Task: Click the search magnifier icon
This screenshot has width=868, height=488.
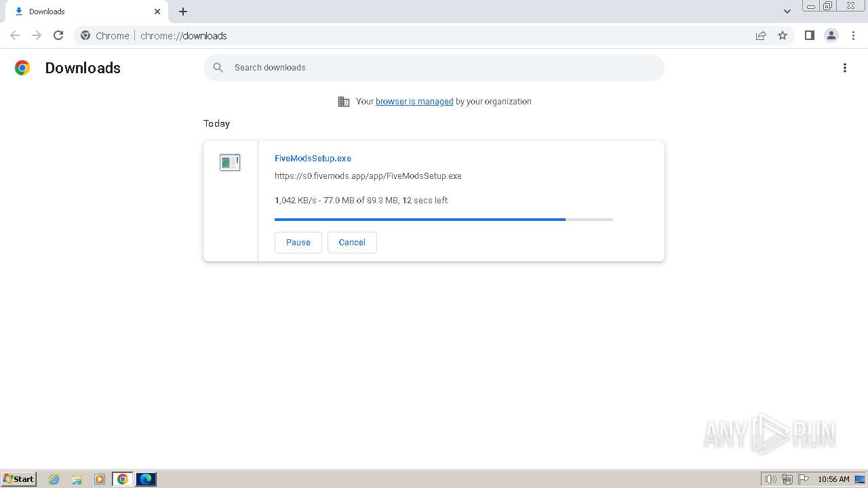Action: (x=218, y=68)
